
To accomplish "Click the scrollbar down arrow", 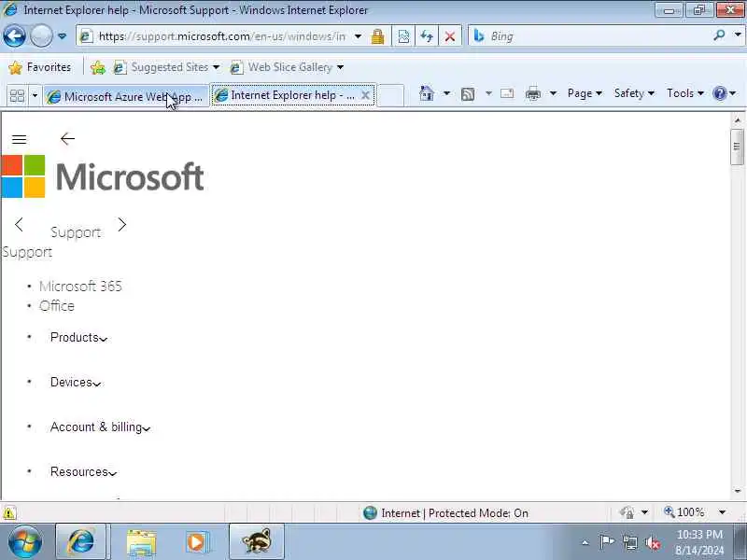I will 737,491.
